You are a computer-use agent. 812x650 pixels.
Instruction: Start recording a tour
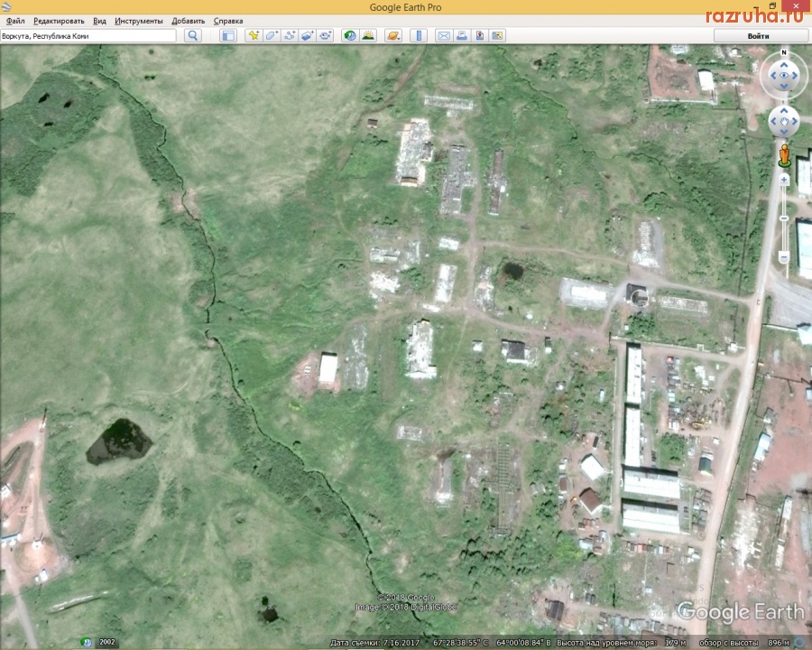click(x=325, y=35)
